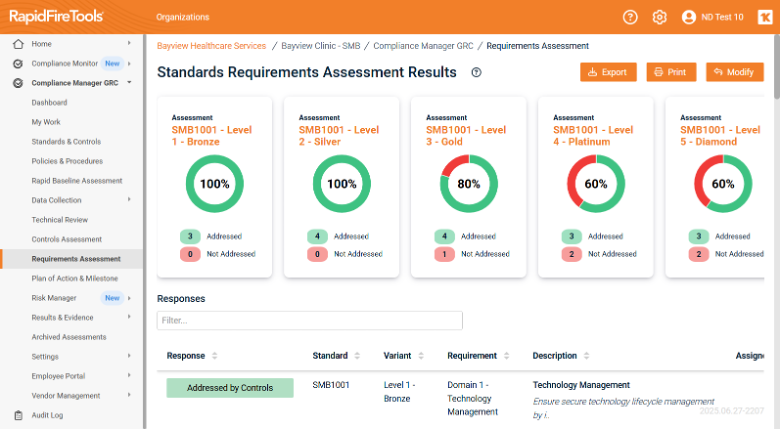The height and width of the screenshot is (430, 780).
Task: Open Plan of Action & Milestone
Action: 75,279
